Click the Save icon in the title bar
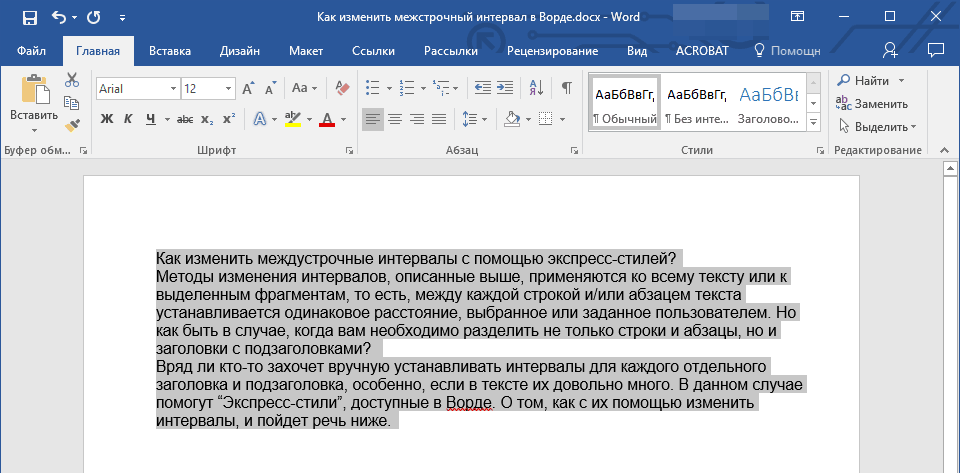This screenshot has height=473, width=960. click(29, 17)
